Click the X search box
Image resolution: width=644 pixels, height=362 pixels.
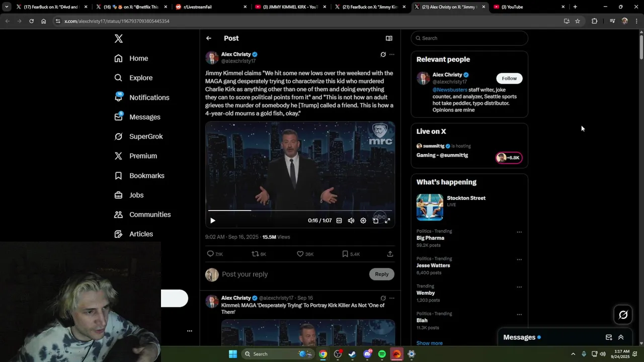coord(469,38)
